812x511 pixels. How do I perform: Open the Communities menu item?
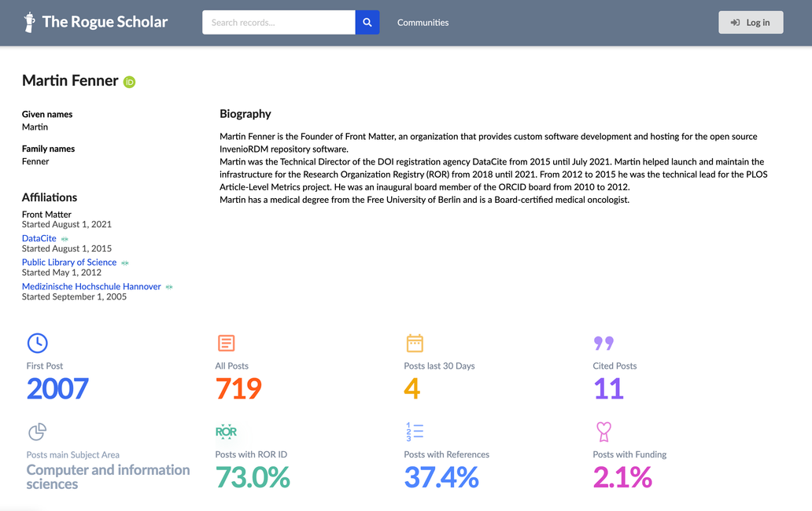point(423,22)
